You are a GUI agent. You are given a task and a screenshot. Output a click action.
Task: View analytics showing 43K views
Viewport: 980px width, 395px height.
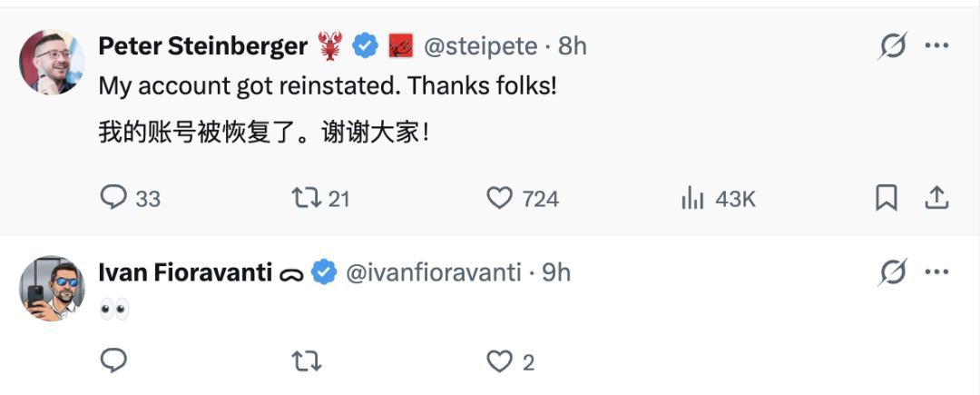point(693,198)
